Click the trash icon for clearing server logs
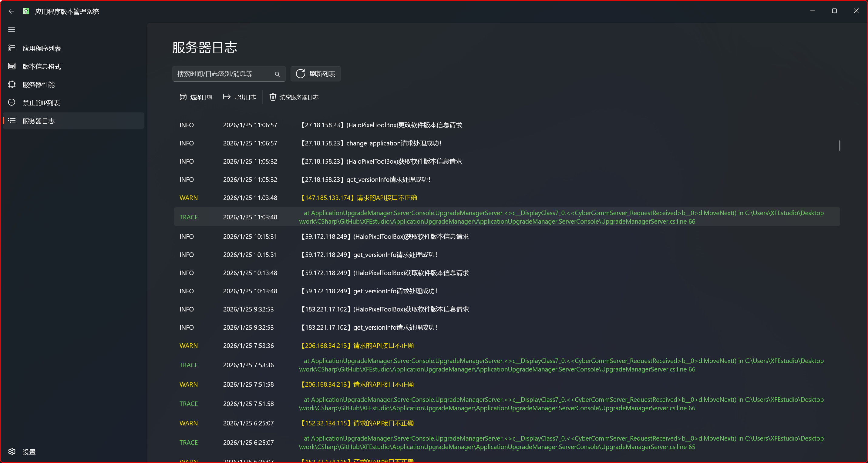Screen dimensions: 868x463 tap(272, 97)
